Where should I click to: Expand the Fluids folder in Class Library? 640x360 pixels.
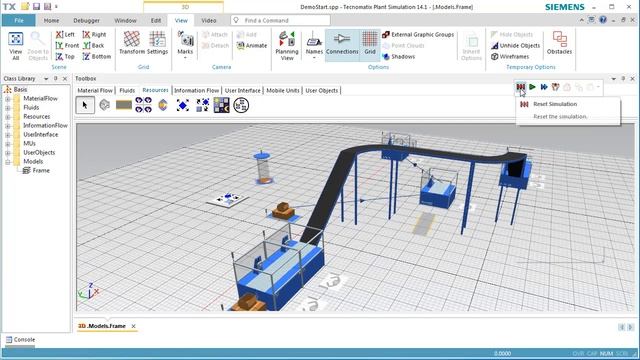[x=8, y=108]
